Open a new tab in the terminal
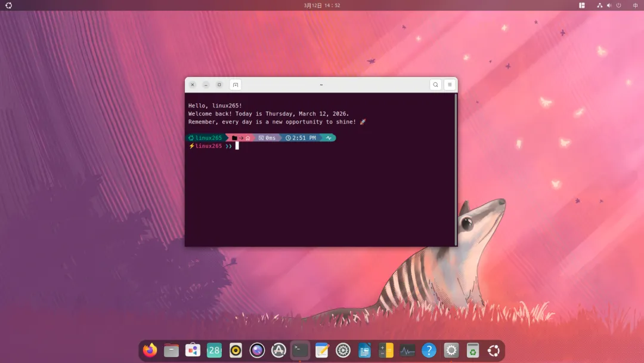Image resolution: width=644 pixels, height=363 pixels. 236,85
